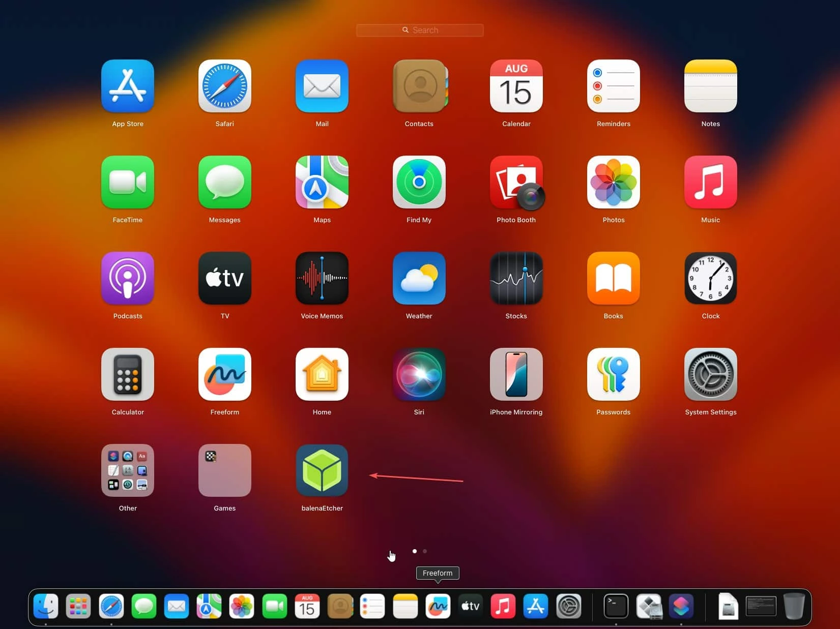
Task: Launch Calculator
Action: click(x=128, y=374)
